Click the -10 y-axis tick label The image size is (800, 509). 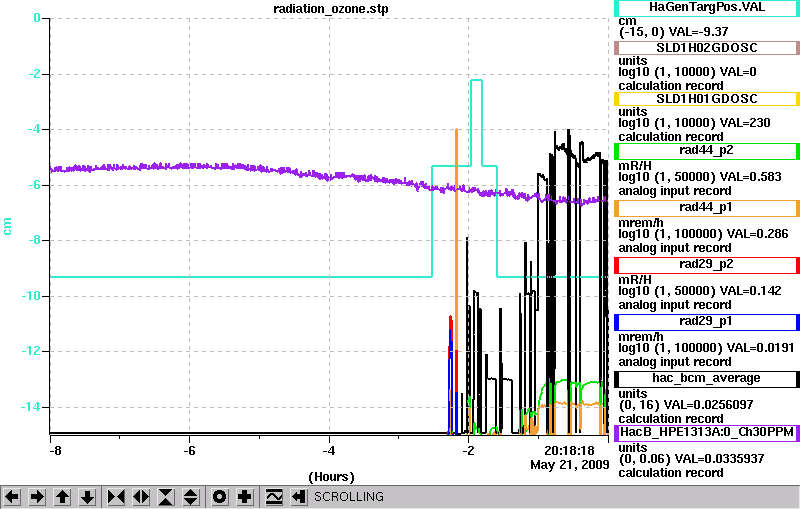click(31, 296)
